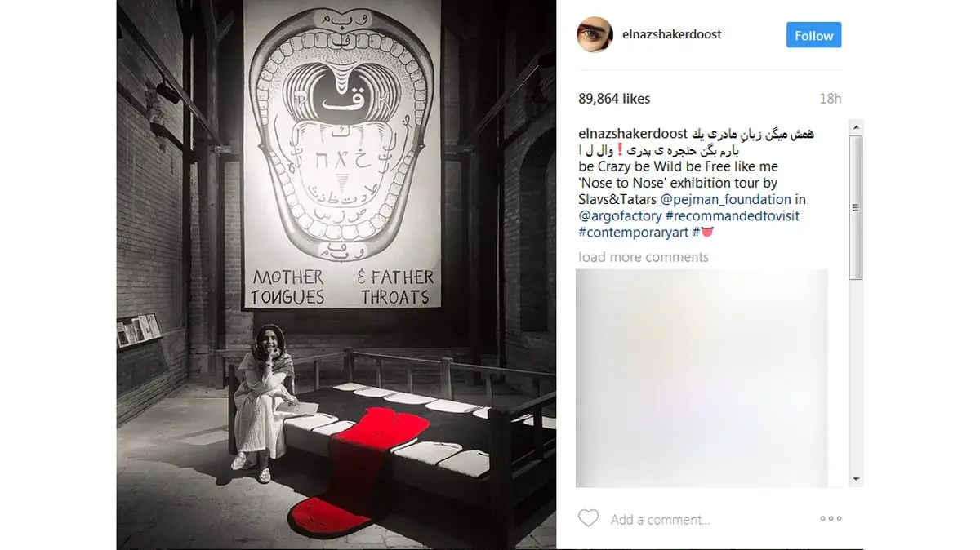
Task: Click the 89,864 likes count
Action: [x=614, y=99]
